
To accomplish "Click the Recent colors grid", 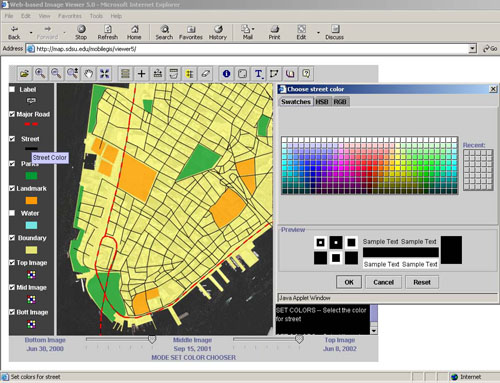I will click(x=478, y=170).
